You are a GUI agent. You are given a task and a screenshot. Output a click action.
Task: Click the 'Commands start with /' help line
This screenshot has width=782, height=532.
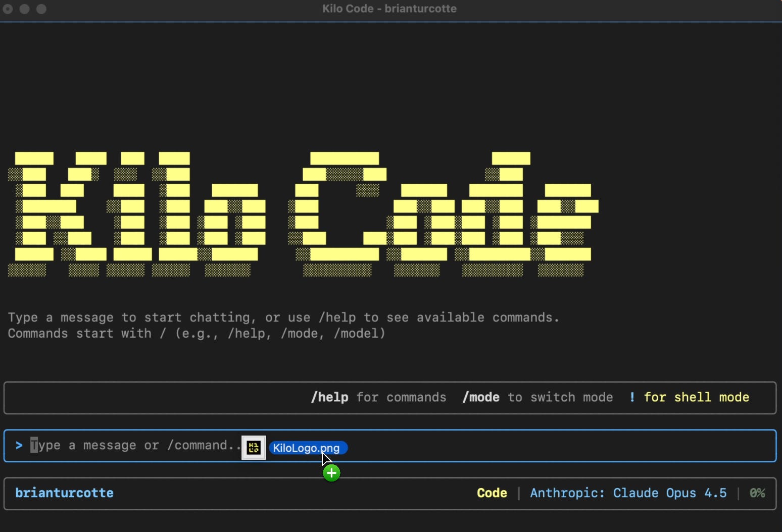tap(197, 334)
